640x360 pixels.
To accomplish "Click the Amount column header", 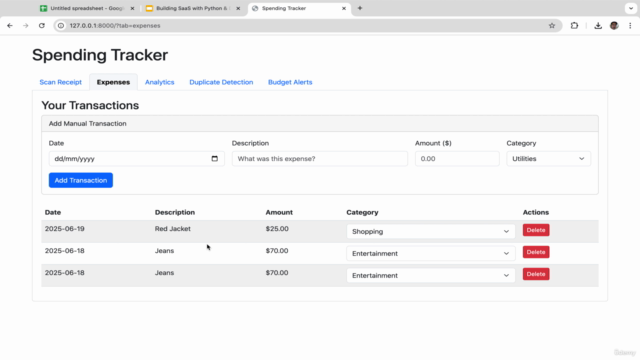I will click(x=279, y=212).
